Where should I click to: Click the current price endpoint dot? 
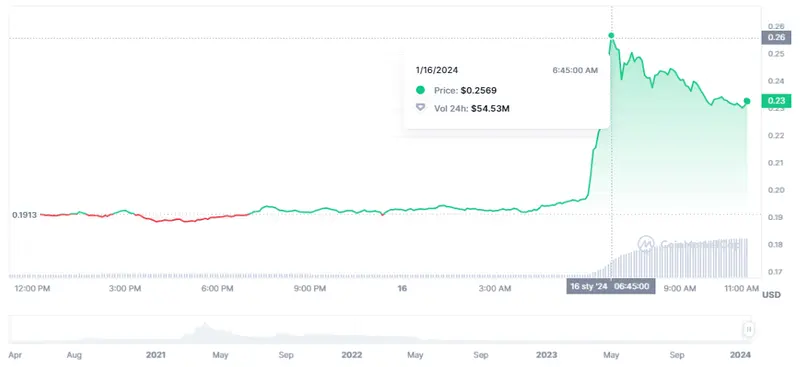click(x=747, y=101)
